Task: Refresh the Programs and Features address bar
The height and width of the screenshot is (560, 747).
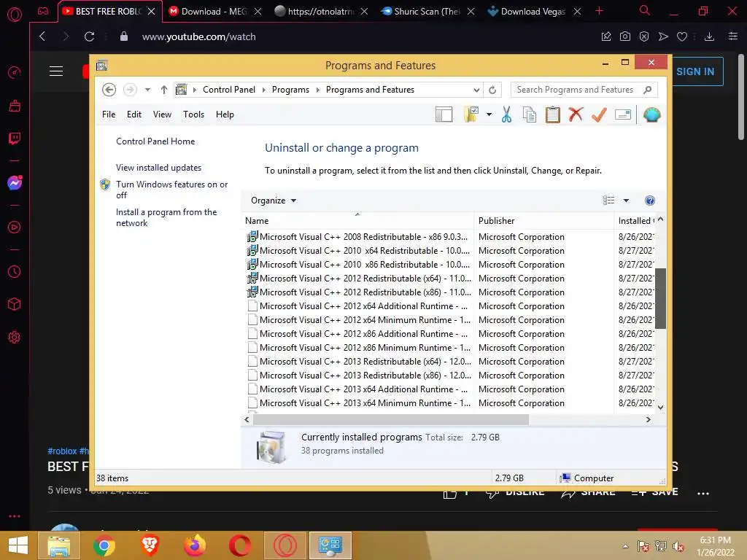Action: pos(492,90)
